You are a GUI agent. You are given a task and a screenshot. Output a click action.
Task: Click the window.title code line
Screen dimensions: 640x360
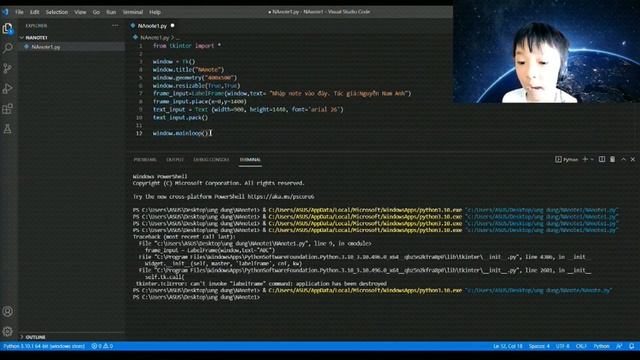(x=188, y=70)
